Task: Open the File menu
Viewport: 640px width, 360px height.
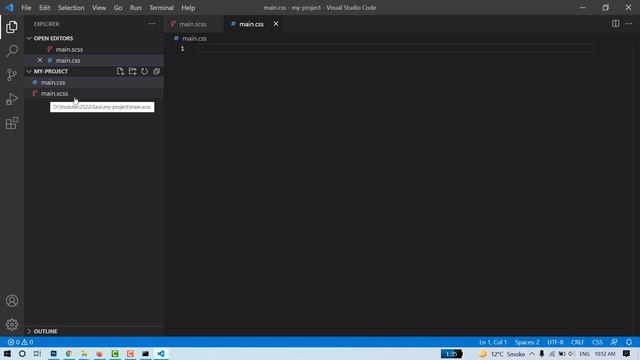Action: [26, 8]
